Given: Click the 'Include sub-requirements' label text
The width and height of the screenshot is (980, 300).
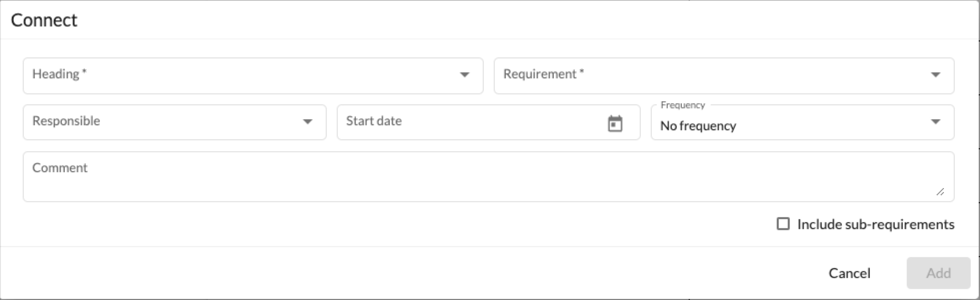Looking at the screenshot, I should point(875,225).
